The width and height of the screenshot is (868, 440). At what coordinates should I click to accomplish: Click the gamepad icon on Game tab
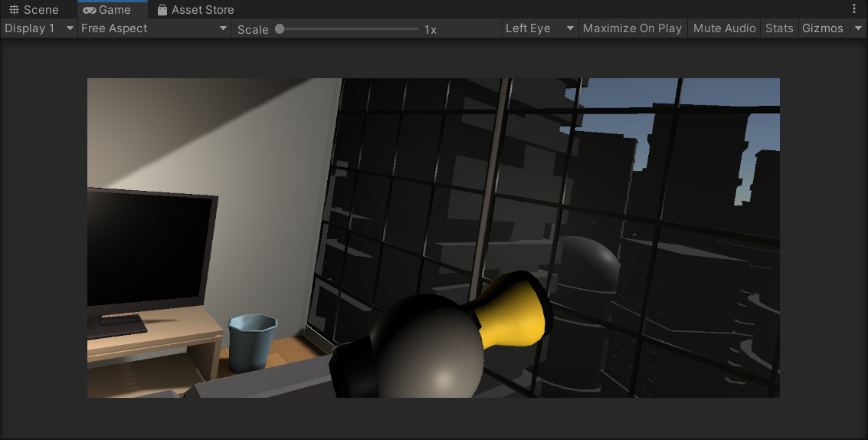90,10
